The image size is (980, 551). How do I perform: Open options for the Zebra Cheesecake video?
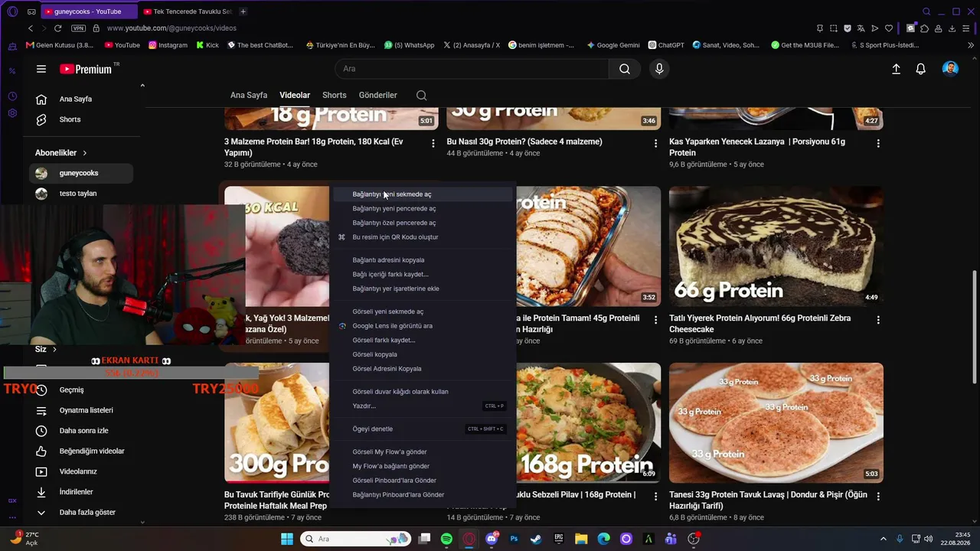tap(878, 320)
